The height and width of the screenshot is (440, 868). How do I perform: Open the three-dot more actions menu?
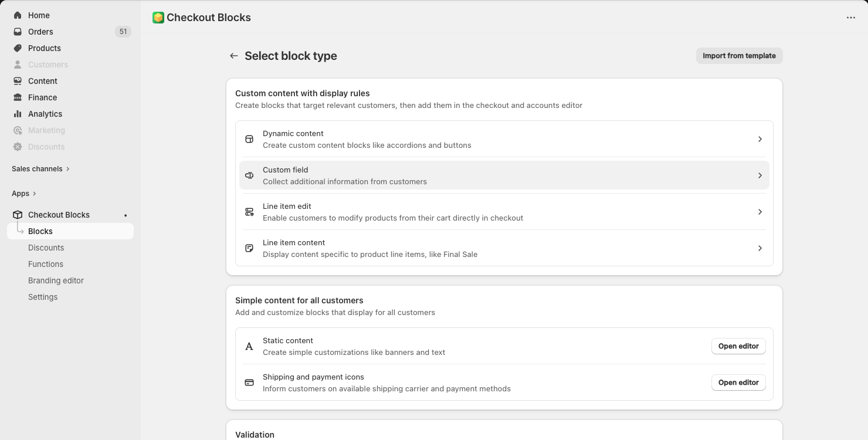pos(851,18)
